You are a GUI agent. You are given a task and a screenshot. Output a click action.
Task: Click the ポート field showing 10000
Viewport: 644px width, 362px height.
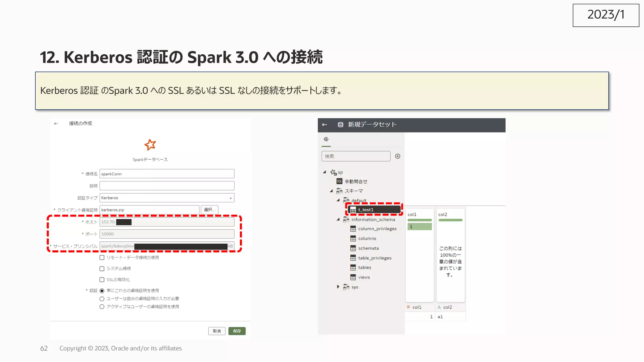pos(167,234)
